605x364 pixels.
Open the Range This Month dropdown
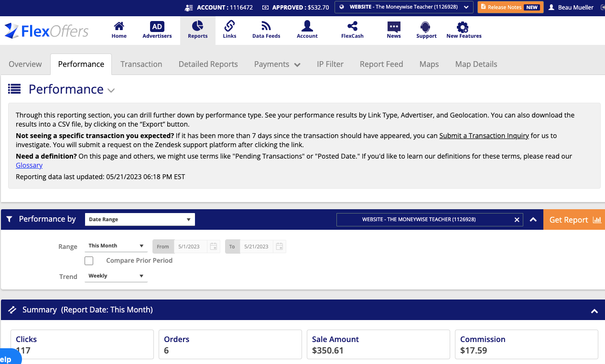point(116,246)
